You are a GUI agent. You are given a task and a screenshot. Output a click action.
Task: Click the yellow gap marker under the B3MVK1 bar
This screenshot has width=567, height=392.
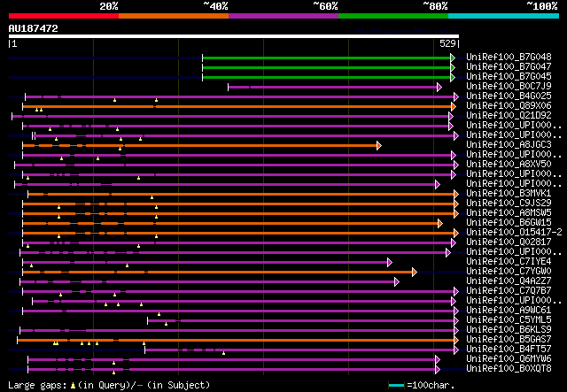[x=151, y=197]
